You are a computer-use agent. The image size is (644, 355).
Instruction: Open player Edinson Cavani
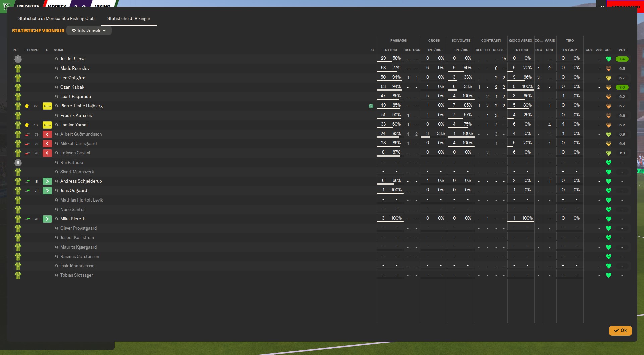75,153
